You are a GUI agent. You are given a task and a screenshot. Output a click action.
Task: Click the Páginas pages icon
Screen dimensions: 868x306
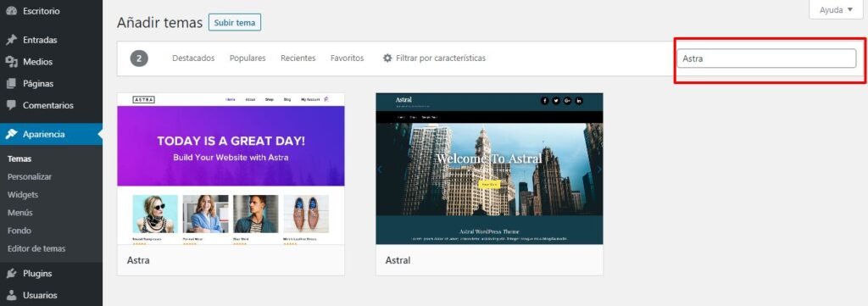[11, 84]
